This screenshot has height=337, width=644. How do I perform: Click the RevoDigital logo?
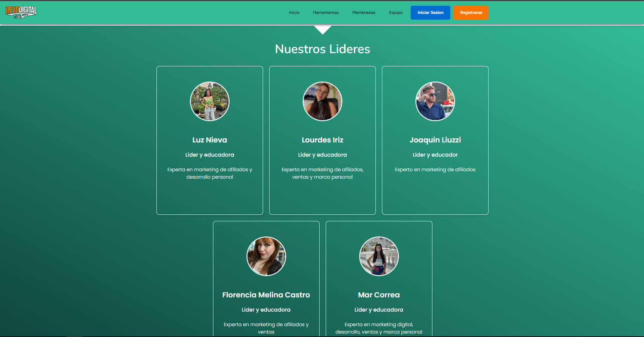(21, 12)
